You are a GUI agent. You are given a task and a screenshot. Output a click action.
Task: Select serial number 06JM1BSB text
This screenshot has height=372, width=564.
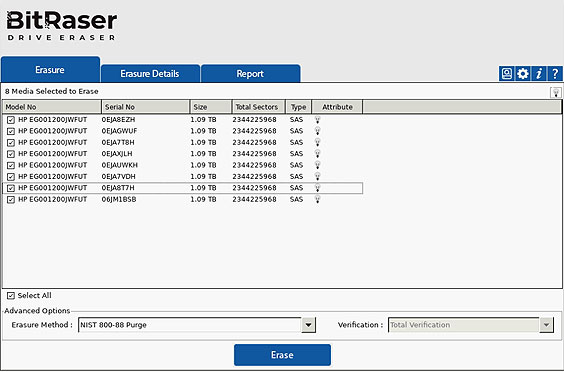[x=119, y=199]
